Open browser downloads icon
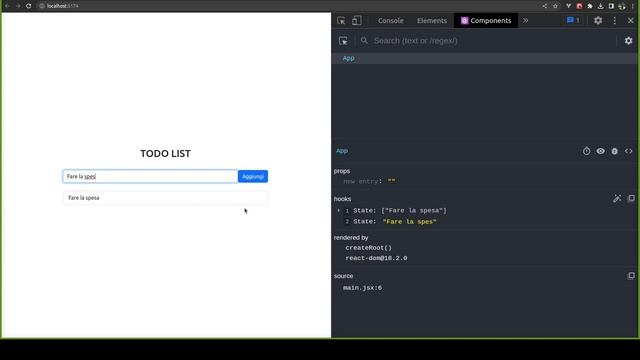Image resolution: width=640 pixels, height=360 pixels. pos(600,6)
